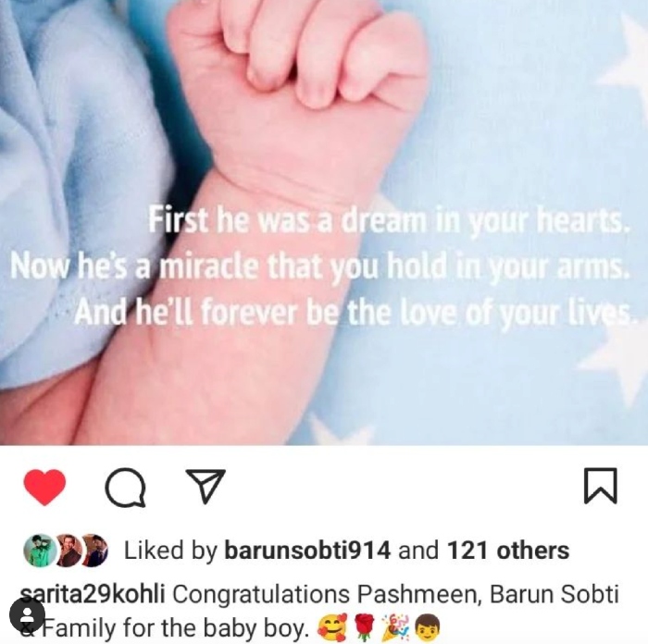Tap first liker avatar in green
This screenshot has width=648, height=644.
pyautogui.click(x=40, y=551)
